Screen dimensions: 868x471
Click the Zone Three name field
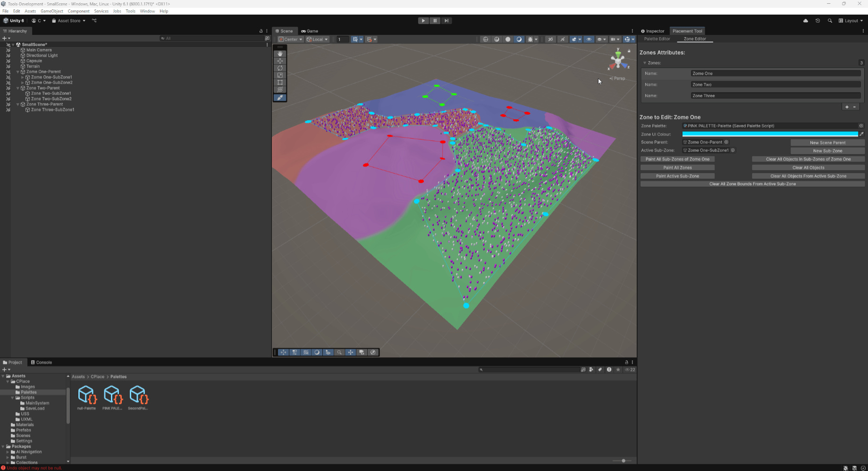pos(775,96)
